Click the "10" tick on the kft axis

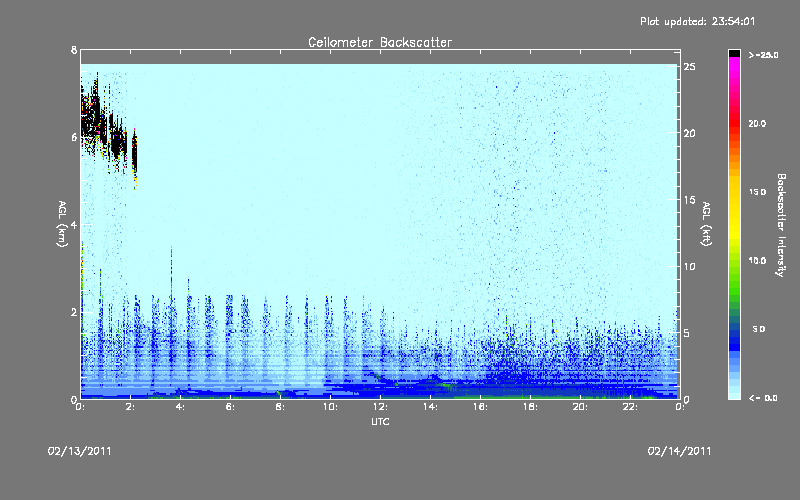click(690, 266)
